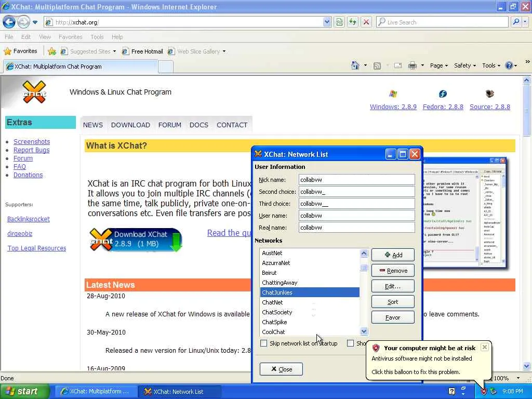Click Close button in Network List dialog
The height and width of the screenshot is (399, 532).
pos(281,369)
